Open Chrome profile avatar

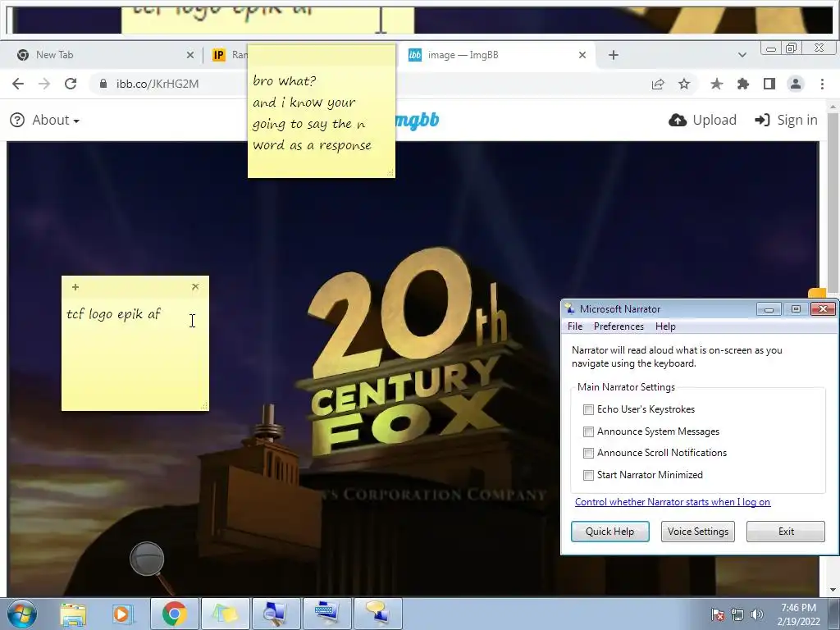(796, 84)
